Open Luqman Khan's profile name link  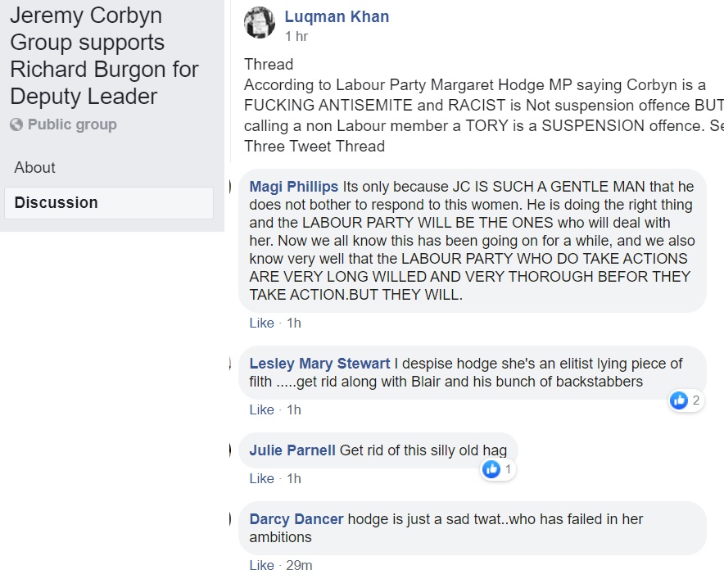(337, 16)
